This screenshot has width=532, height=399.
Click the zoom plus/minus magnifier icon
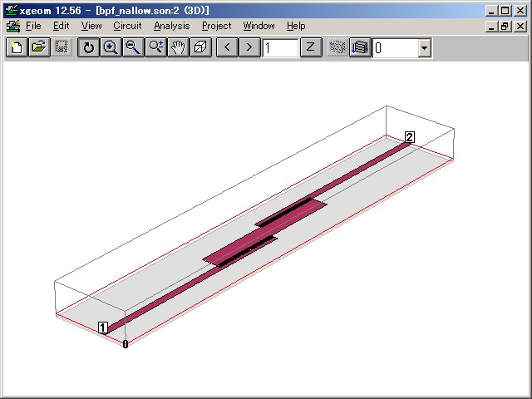pos(155,47)
